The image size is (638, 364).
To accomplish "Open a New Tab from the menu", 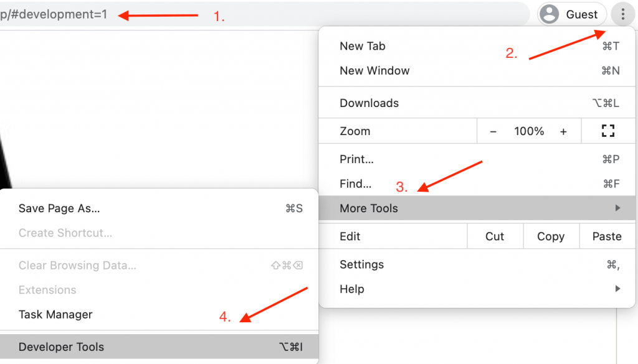I will coord(363,45).
